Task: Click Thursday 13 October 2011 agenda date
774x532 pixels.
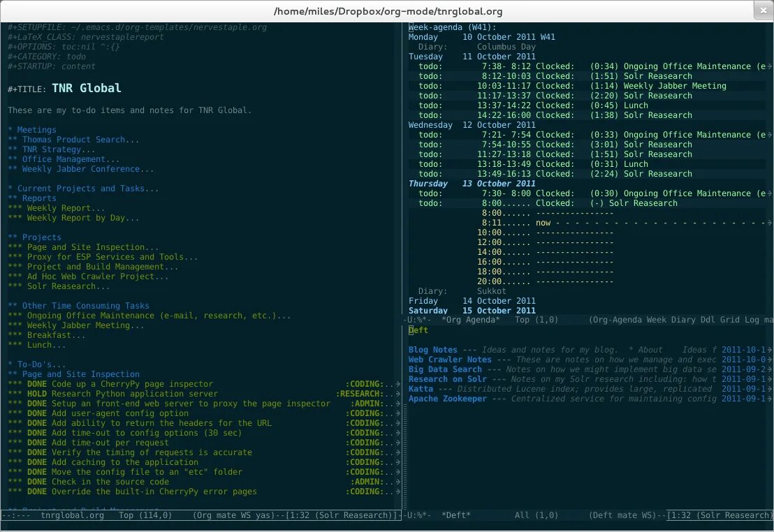Action: (472, 184)
